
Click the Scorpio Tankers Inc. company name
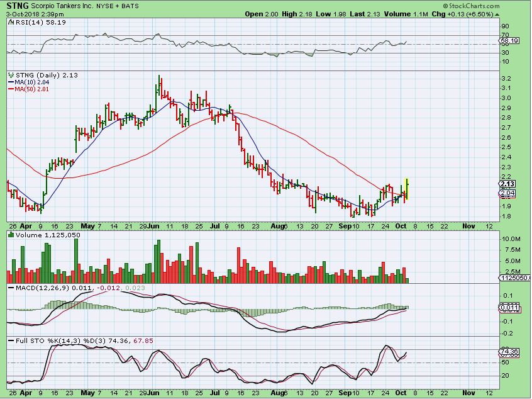62,6
